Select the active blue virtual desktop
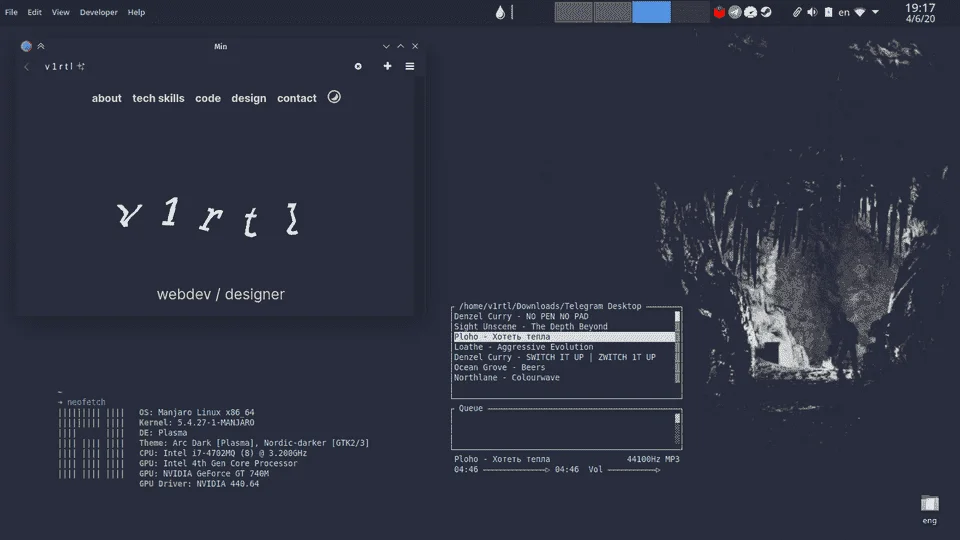The width and height of the screenshot is (960, 540). [651, 12]
